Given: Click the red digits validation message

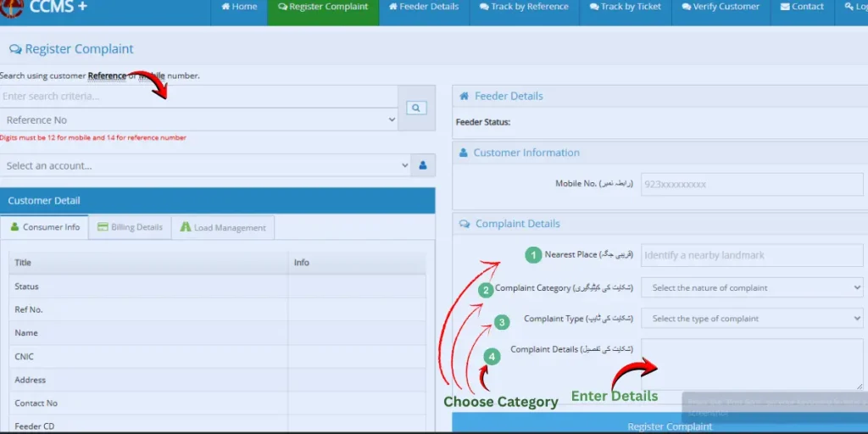Looking at the screenshot, I should click(93, 138).
